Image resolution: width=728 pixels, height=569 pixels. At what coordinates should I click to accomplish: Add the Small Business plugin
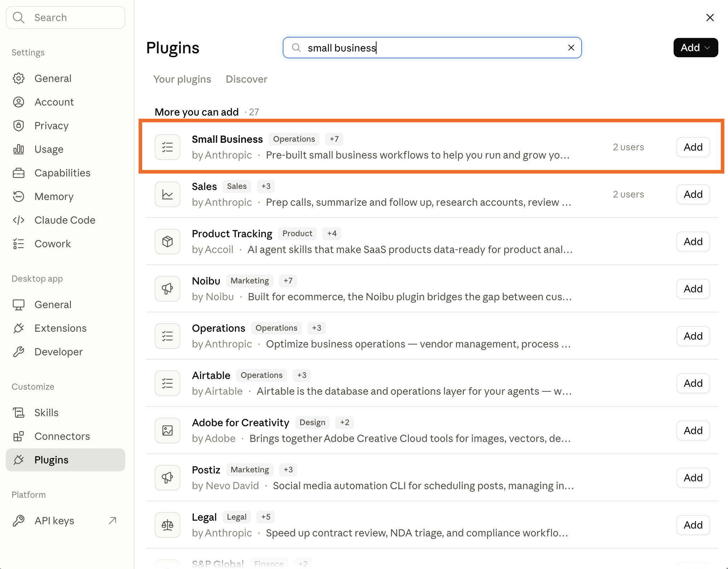click(693, 147)
